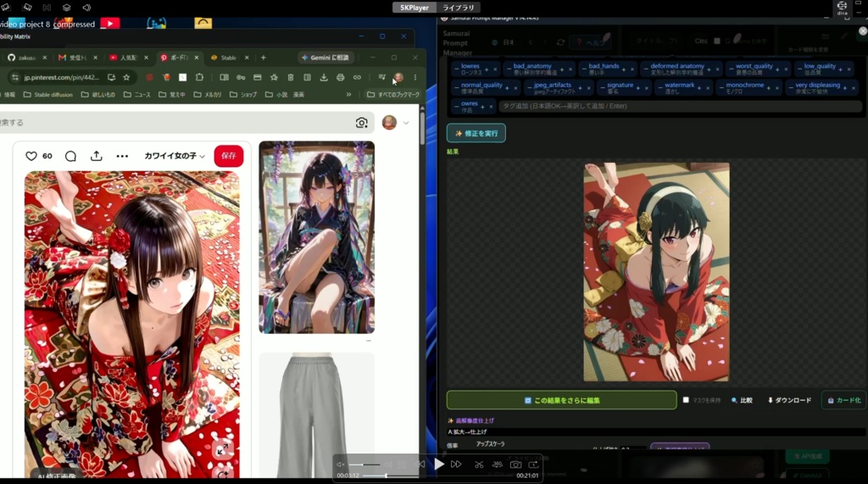Click the trash icon in Chrome toolbar
This screenshot has height=484, width=868.
291,77
